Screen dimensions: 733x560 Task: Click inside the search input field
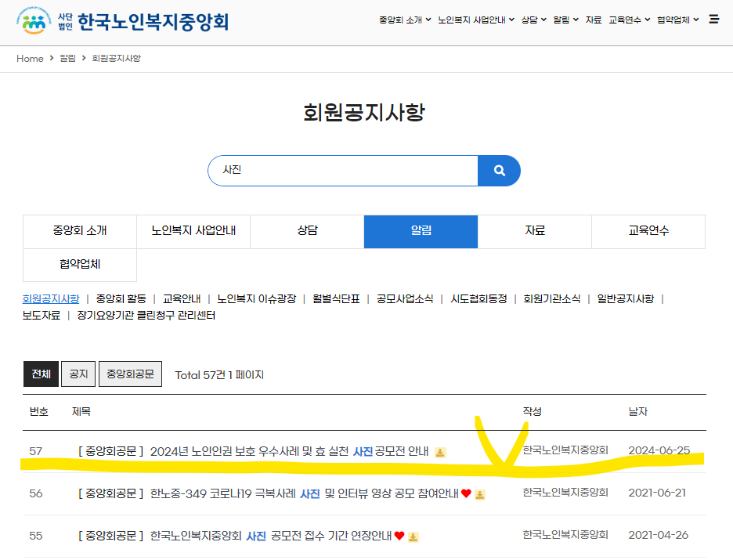pyautogui.click(x=337, y=171)
